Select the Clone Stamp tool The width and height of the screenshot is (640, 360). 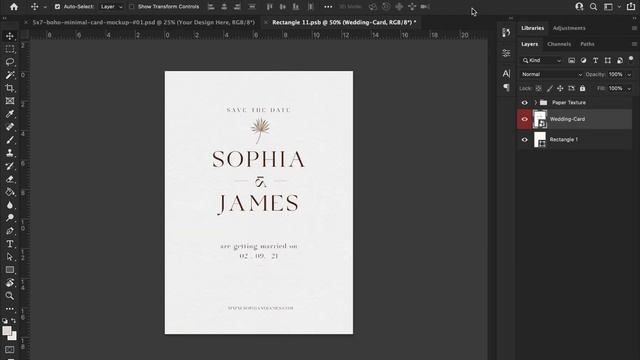pyautogui.click(x=10, y=153)
